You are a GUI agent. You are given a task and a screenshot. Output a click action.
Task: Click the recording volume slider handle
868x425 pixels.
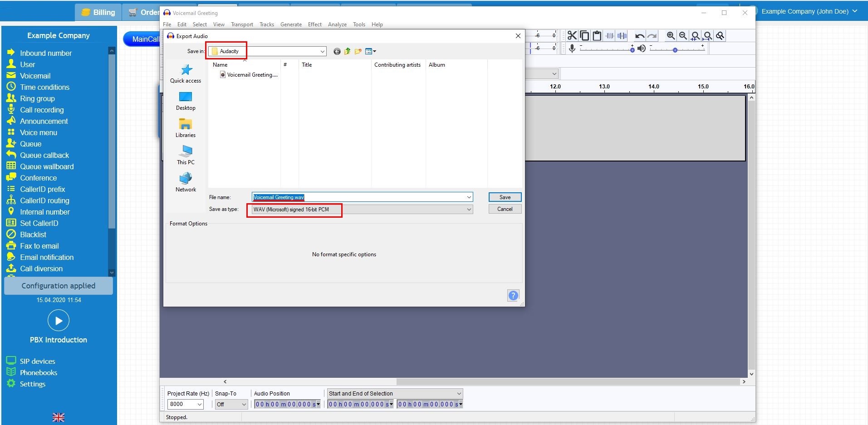click(x=632, y=49)
